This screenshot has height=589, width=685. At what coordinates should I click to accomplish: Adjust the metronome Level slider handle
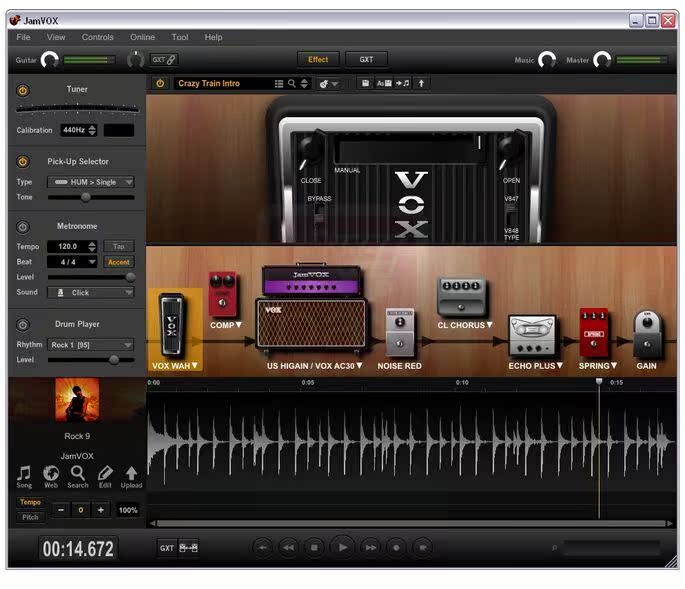pyautogui.click(x=130, y=277)
